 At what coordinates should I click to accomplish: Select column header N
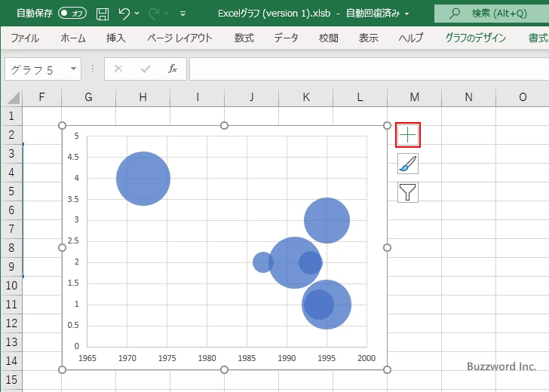tap(468, 96)
